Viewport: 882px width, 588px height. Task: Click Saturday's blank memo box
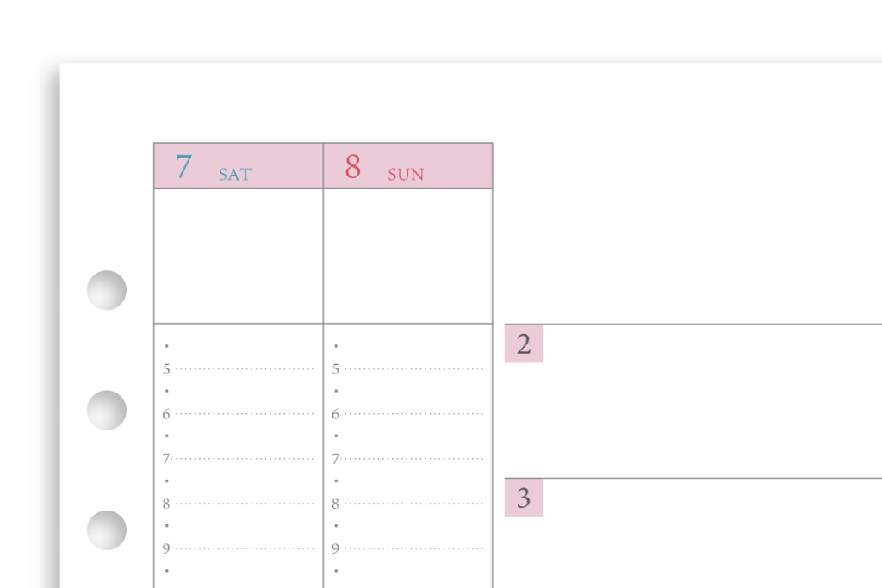[x=239, y=256]
